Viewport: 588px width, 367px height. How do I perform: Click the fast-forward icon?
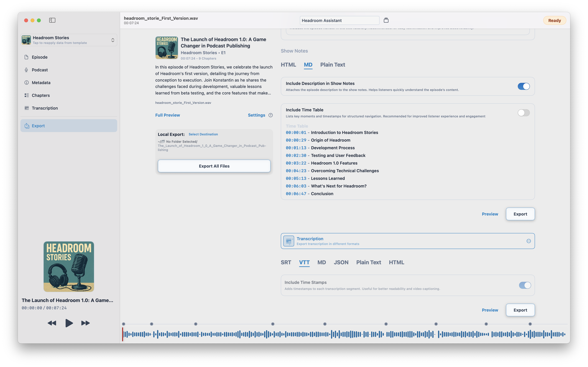[85, 323]
